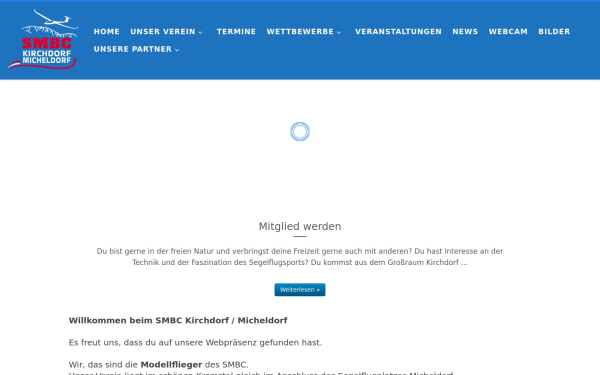The height and width of the screenshot is (375, 600).
Task: Open the News page
Action: tap(465, 32)
